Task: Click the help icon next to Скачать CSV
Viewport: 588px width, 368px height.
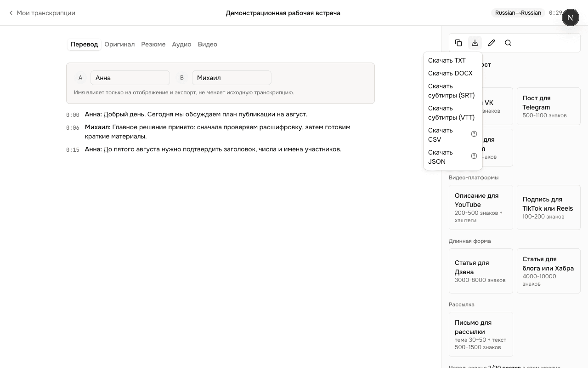Action: (474, 134)
